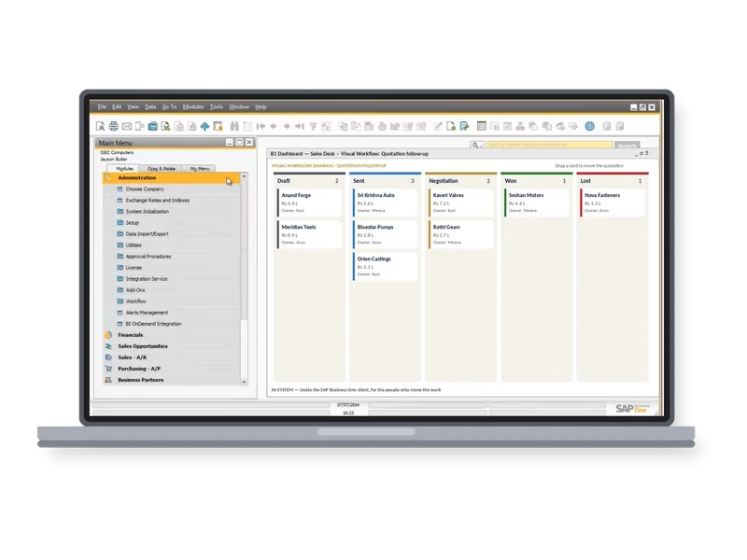Click the pencil edit icon in toolbar
This screenshot has width=747, height=560.
coord(438,126)
